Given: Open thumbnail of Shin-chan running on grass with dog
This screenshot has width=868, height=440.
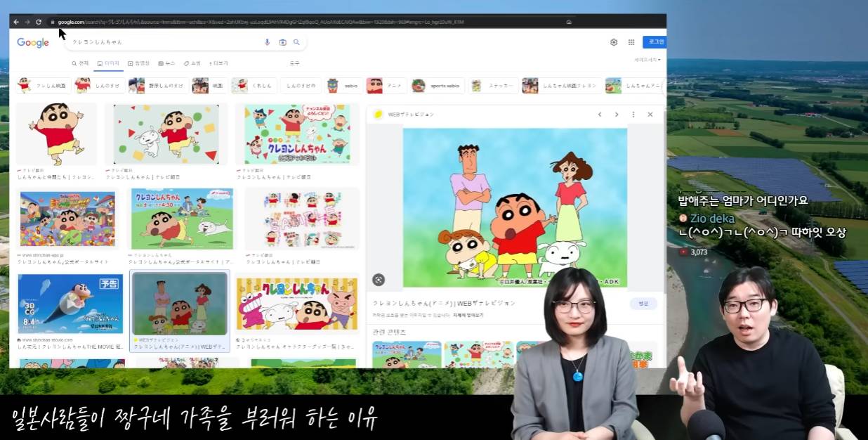Looking at the screenshot, I should (x=181, y=218).
